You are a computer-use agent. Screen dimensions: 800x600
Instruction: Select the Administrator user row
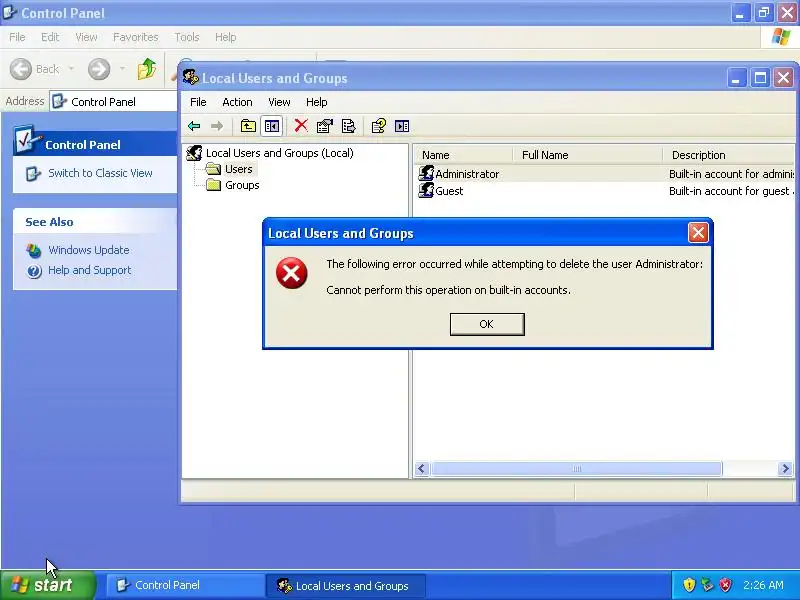605,174
